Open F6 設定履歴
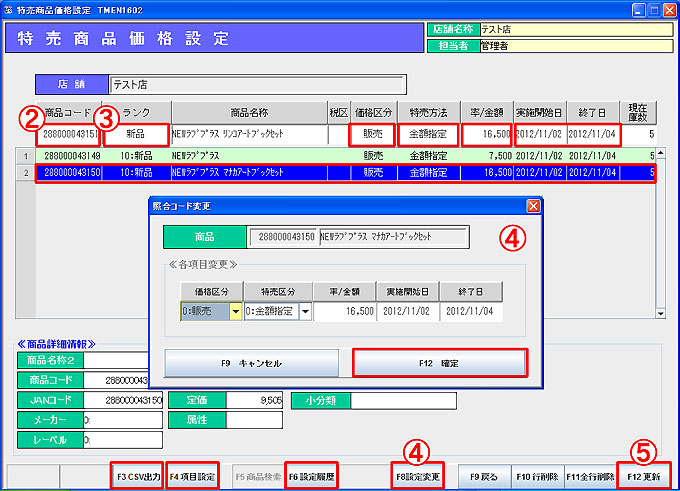The width and height of the screenshot is (680, 491). point(311,476)
